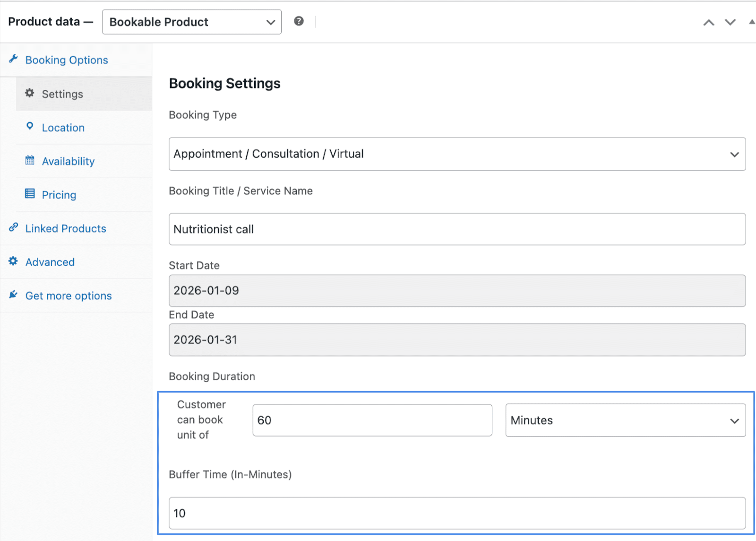Click the Booking Options wrench icon
The height and width of the screenshot is (541, 756).
click(x=13, y=59)
